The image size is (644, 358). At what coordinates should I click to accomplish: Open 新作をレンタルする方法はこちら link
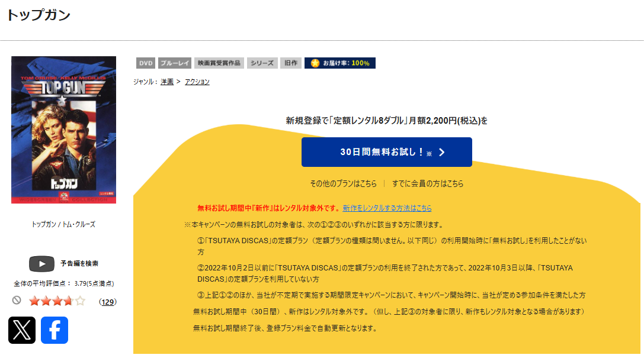click(x=386, y=208)
